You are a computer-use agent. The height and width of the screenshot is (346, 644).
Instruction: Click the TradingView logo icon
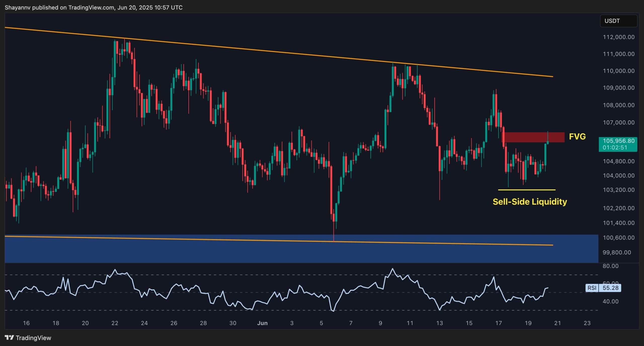(10, 337)
